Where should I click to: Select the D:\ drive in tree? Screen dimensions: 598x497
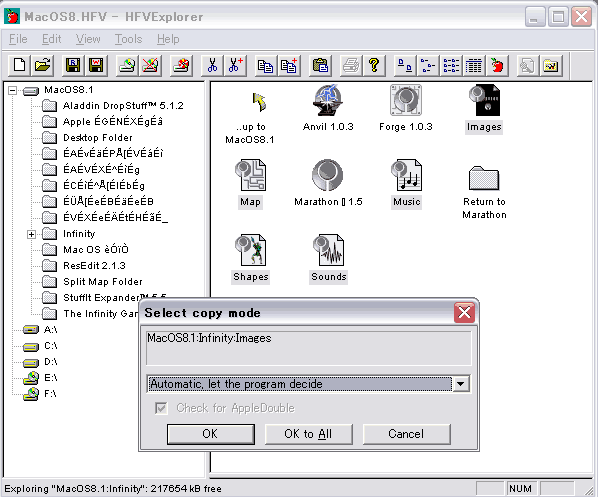50,362
